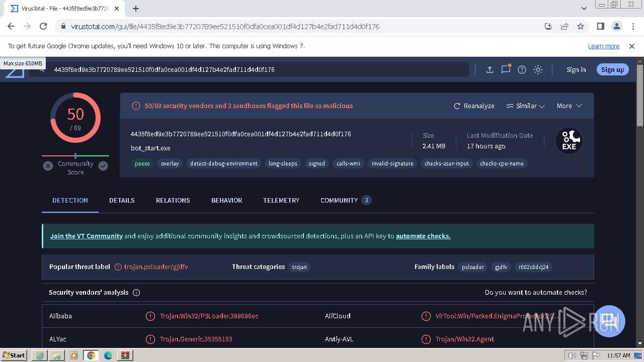This screenshot has width=644, height=362.
Task: Open the browser side panel icon
Action: click(601, 26)
